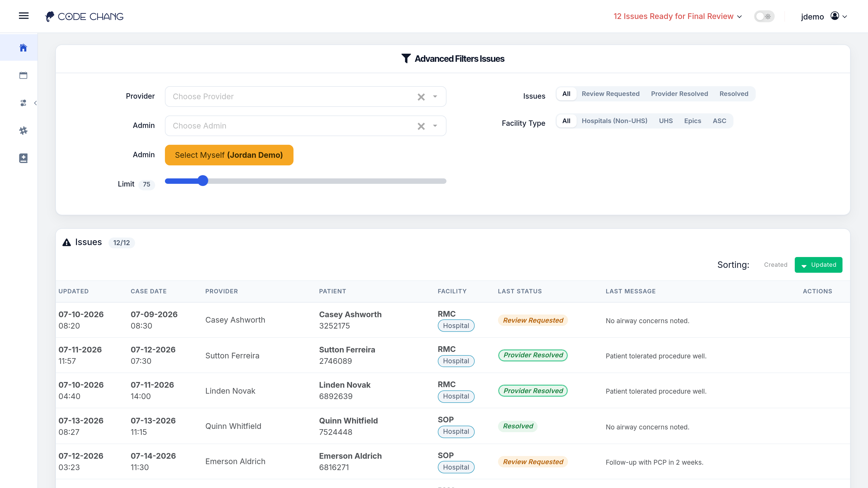Filter issues by Review Requested
The width and height of the screenshot is (868, 488).
tap(610, 94)
